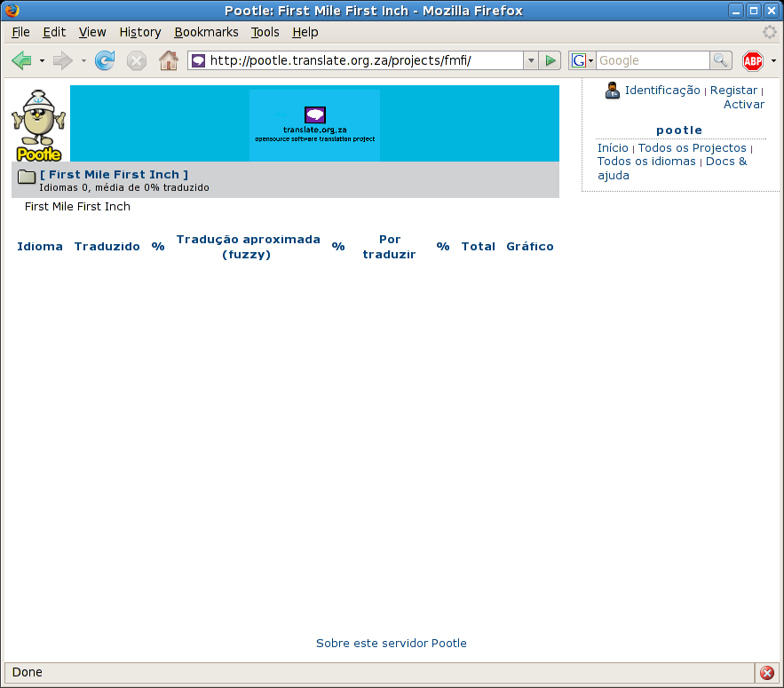Click the Forward arrow button
The width and height of the screenshot is (784, 688).
(x=63, y=60)
